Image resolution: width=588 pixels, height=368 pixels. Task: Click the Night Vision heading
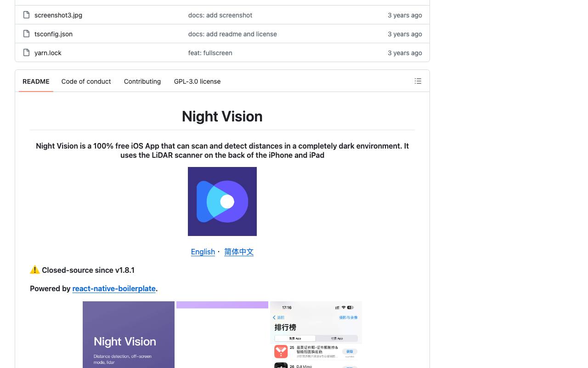click(222, 116)
